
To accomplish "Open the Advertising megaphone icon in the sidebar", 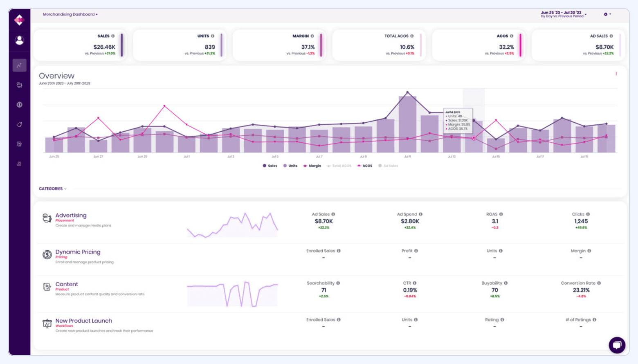I will (19, 85).
